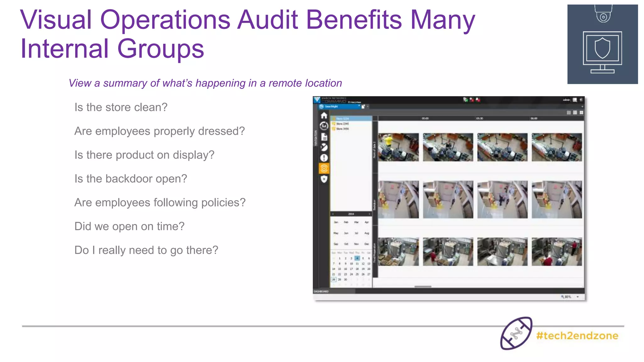
Task: Open backdoor thumbnail under 05:30
Action: tap(502, 200)
